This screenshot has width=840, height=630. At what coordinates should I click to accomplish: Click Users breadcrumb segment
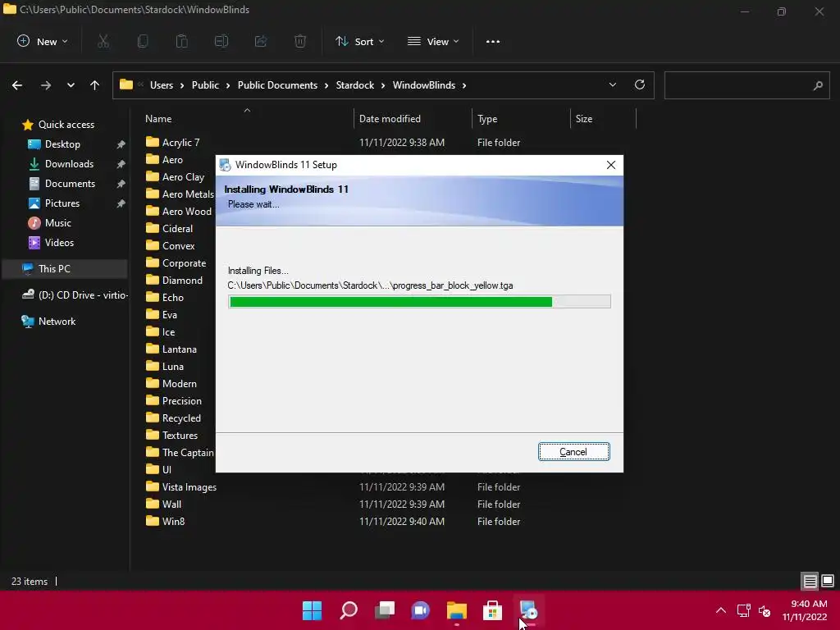[162, 85]
